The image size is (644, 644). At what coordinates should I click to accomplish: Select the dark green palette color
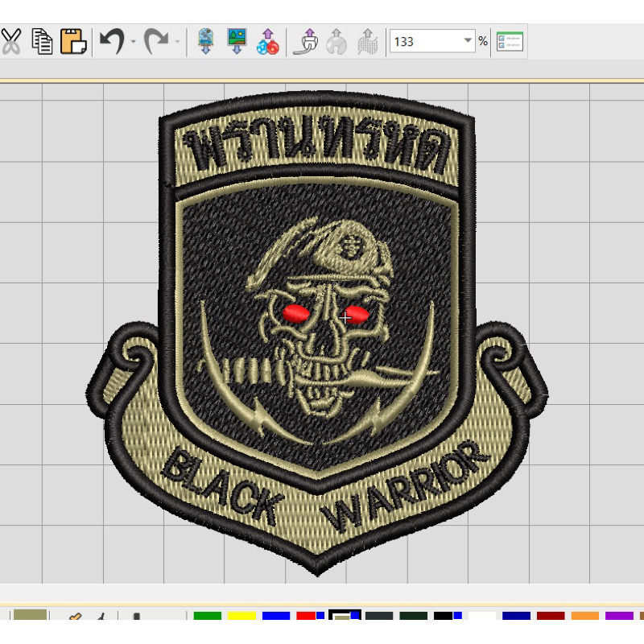[x=414, y=615]
